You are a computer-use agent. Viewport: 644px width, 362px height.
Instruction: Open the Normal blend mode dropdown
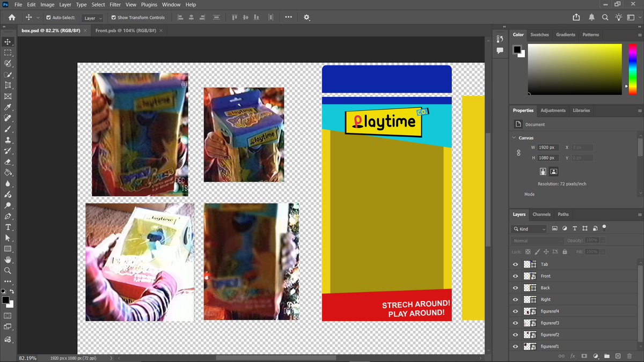pos(537,241)
